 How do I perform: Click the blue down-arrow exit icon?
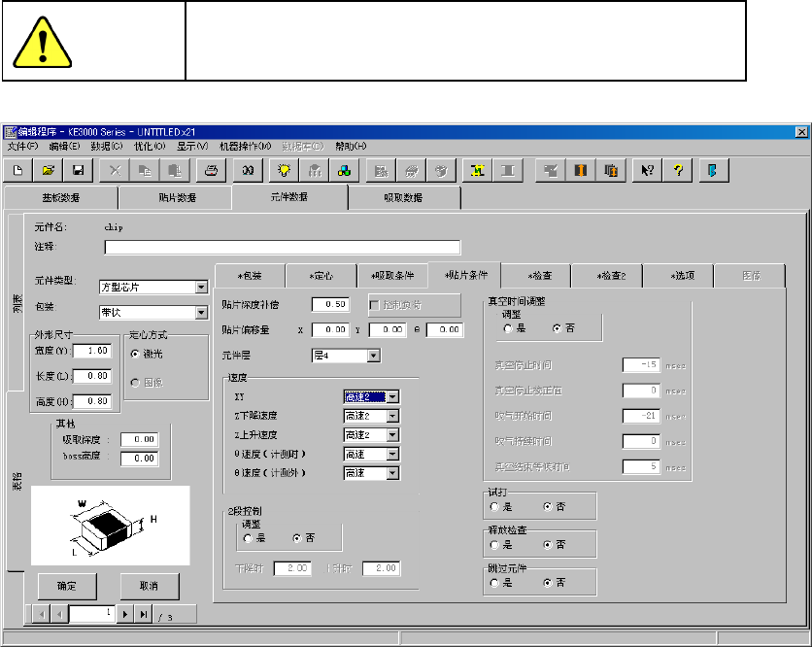tap(711, 170)
